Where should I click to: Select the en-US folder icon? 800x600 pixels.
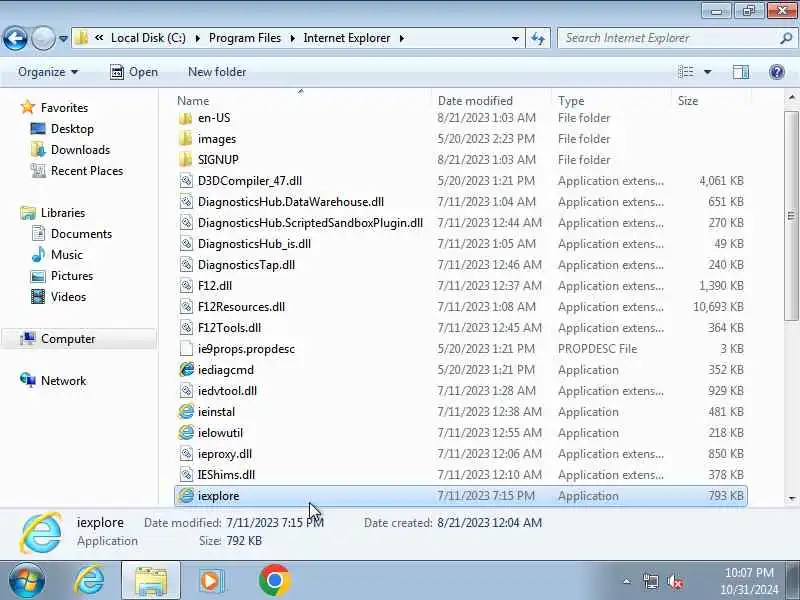click(x=186, y=118)
